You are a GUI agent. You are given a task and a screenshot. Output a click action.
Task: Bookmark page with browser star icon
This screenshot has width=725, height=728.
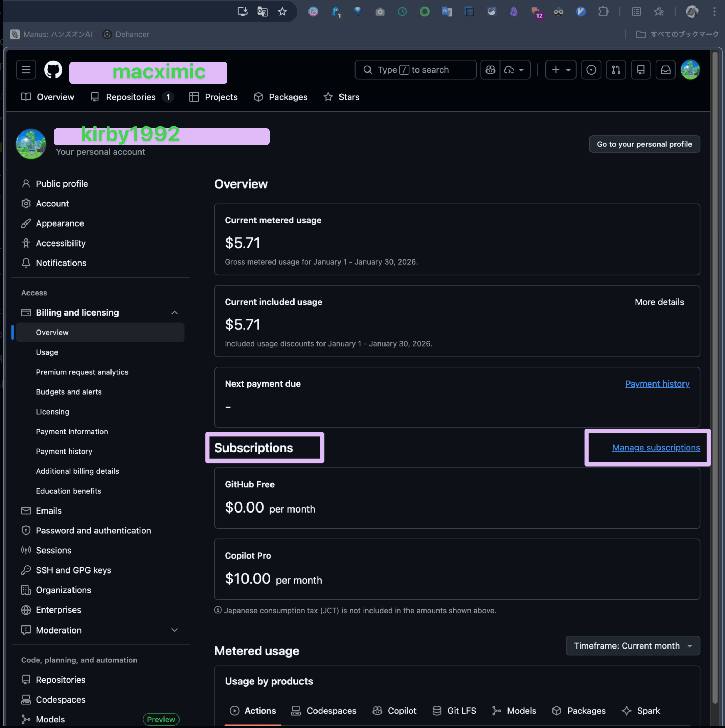click(x=282, y=12)
